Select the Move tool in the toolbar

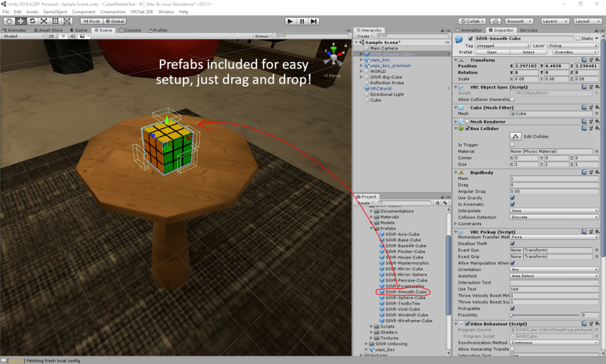21,21
